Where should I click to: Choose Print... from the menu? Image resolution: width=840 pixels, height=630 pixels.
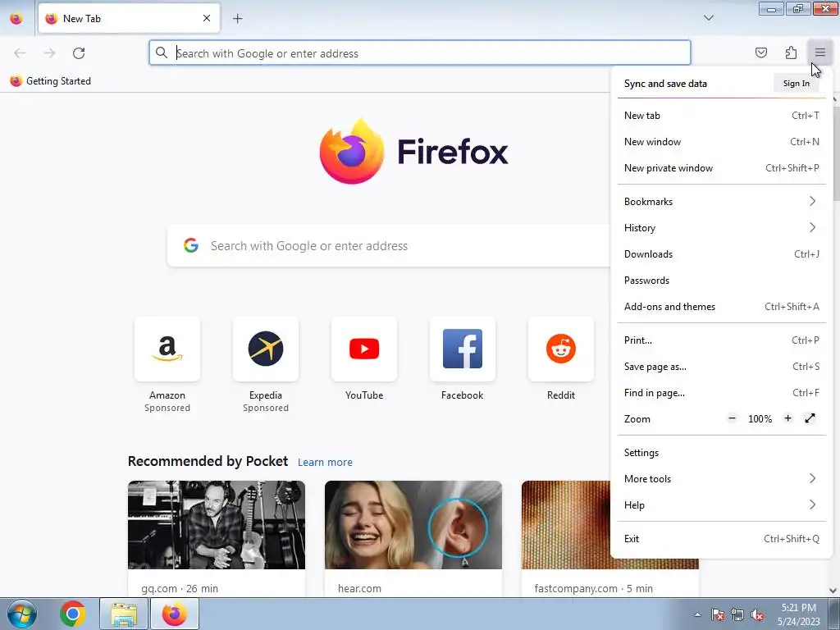(721, 340)
